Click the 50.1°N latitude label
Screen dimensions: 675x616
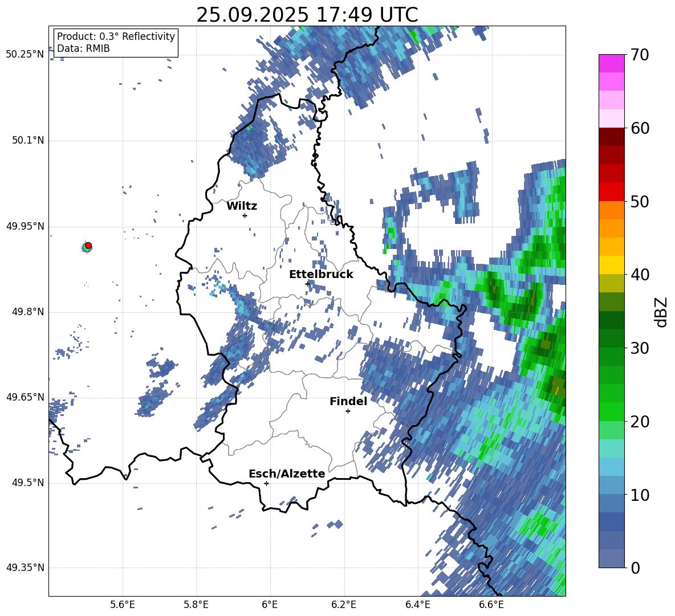tap(27, 140)
